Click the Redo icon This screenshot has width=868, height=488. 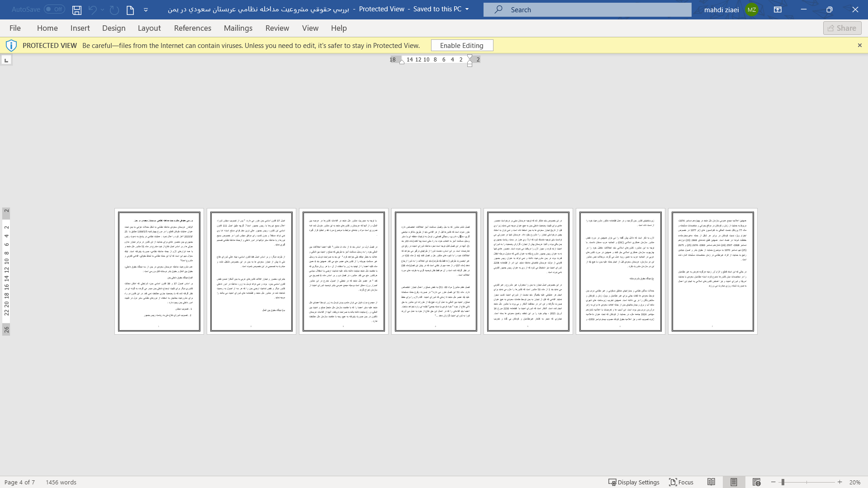tap(114, 9)
